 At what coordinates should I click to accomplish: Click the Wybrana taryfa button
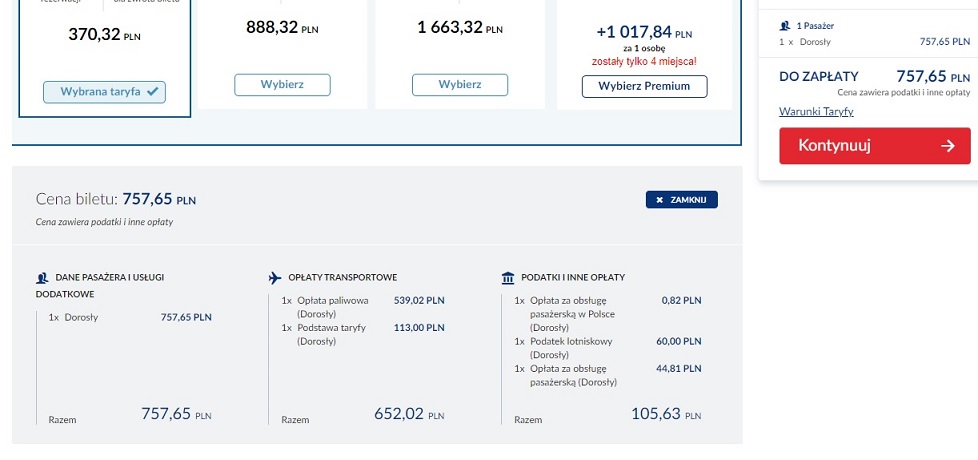click(x=104, y=92)
